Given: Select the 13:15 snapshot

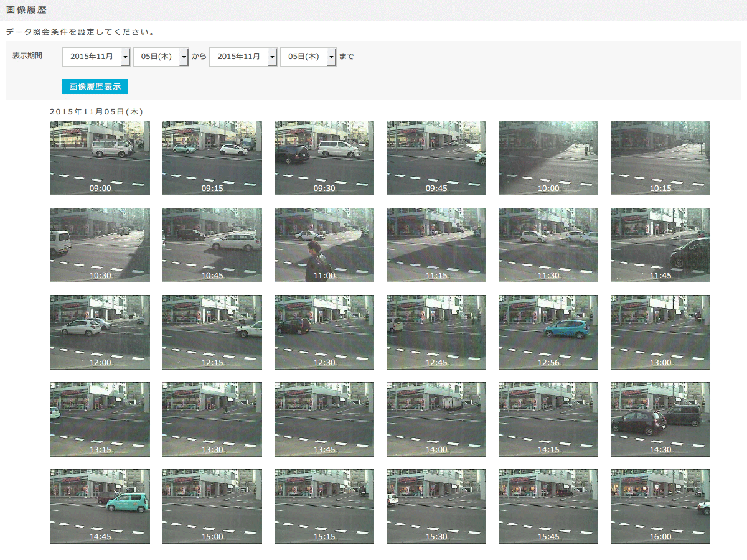Looking at the screenshot, I should [100, 419].
